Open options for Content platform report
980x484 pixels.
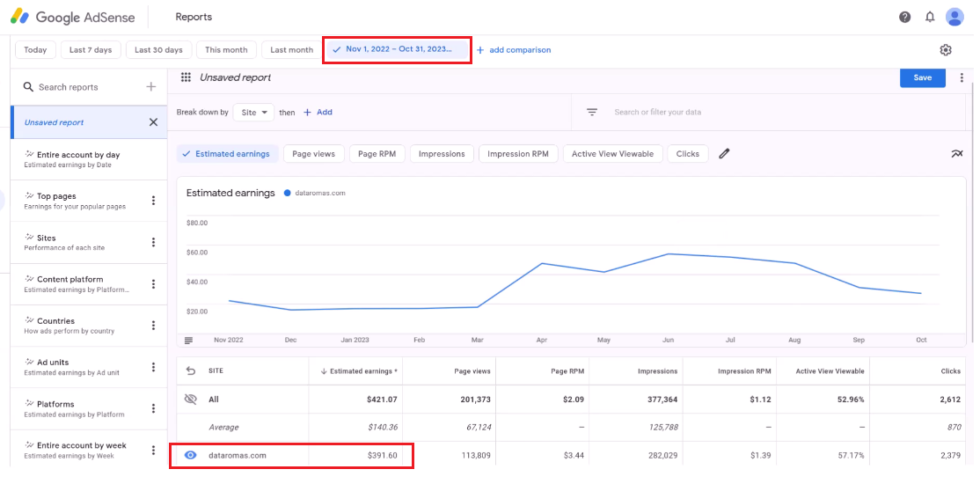(x=153, y=284)
